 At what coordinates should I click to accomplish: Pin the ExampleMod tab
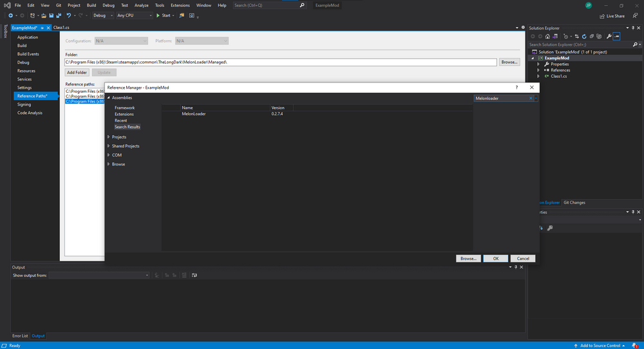[x=42, y=28]
